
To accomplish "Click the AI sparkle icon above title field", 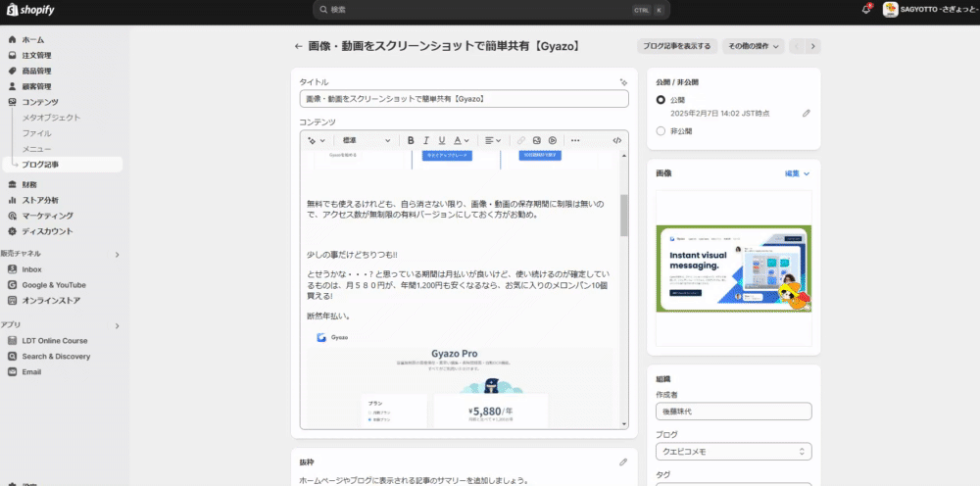I will (x=623, y=82).
